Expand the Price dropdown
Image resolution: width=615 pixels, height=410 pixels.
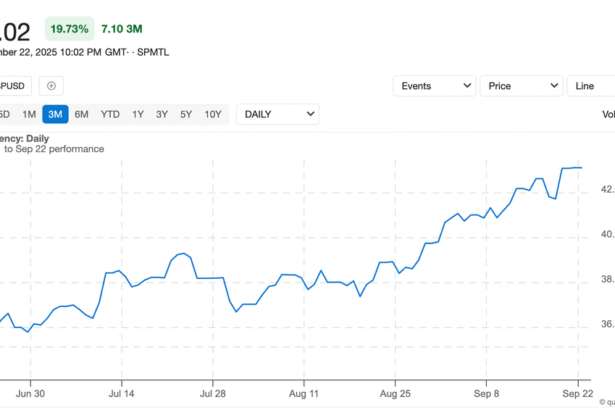[521, 86]
